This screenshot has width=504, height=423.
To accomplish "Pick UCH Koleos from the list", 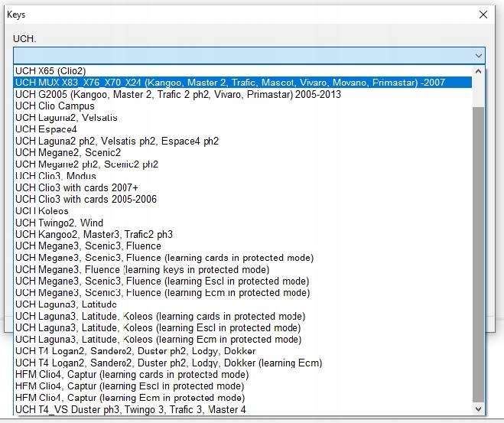I will [243, 211].
